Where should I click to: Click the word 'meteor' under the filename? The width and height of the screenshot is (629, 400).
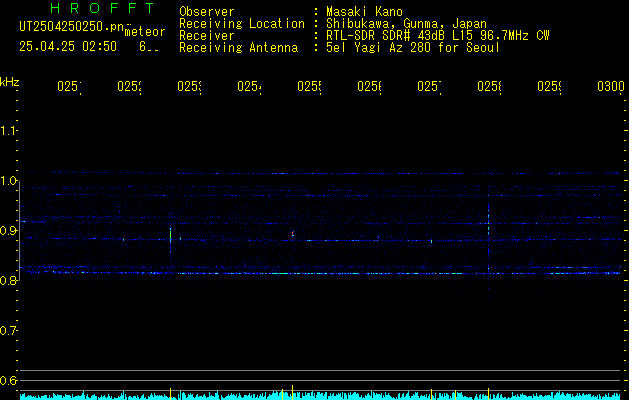tap(145, 32)
